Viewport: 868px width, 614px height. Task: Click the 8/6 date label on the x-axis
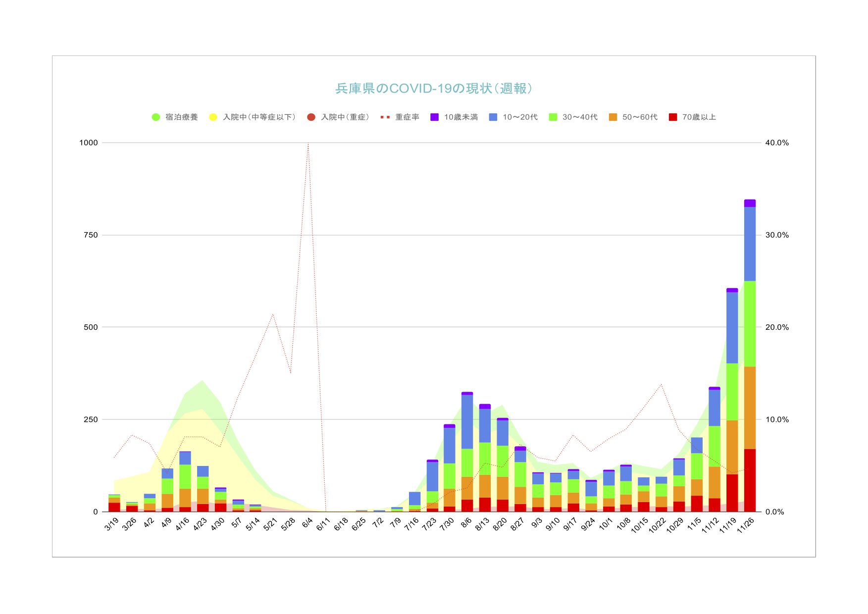[466, 523]
